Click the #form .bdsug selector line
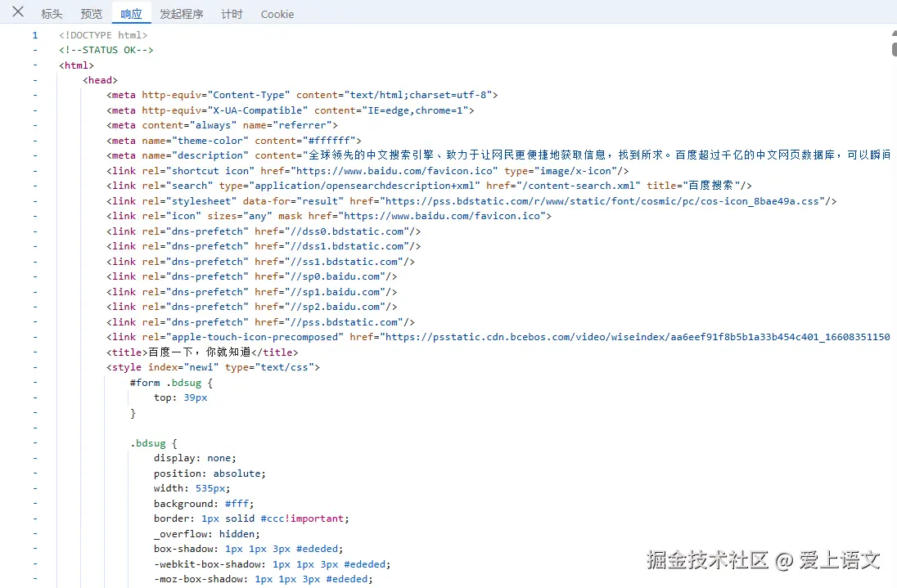This screenshot has width=897, height=588. click(172, 383)
